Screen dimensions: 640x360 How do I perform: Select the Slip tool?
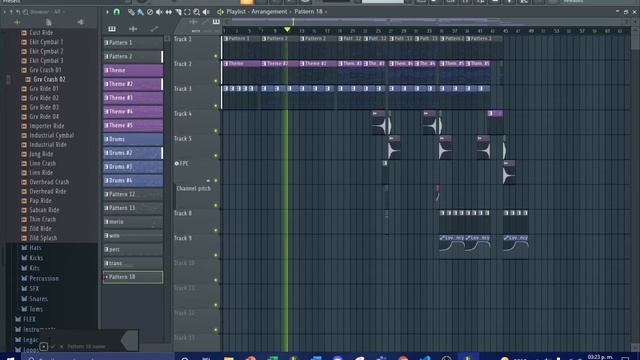click(x=169, y=12)
